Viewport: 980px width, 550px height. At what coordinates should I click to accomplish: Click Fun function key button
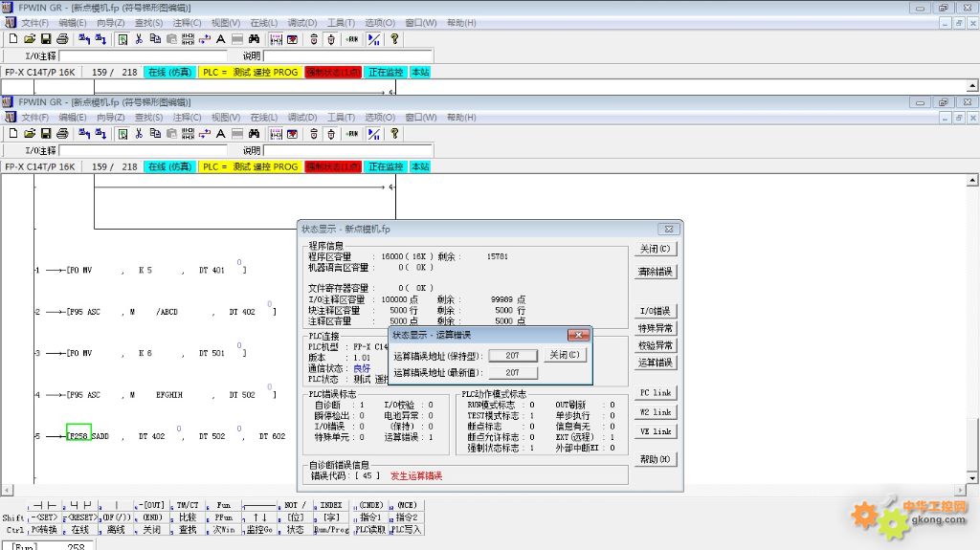224,505
